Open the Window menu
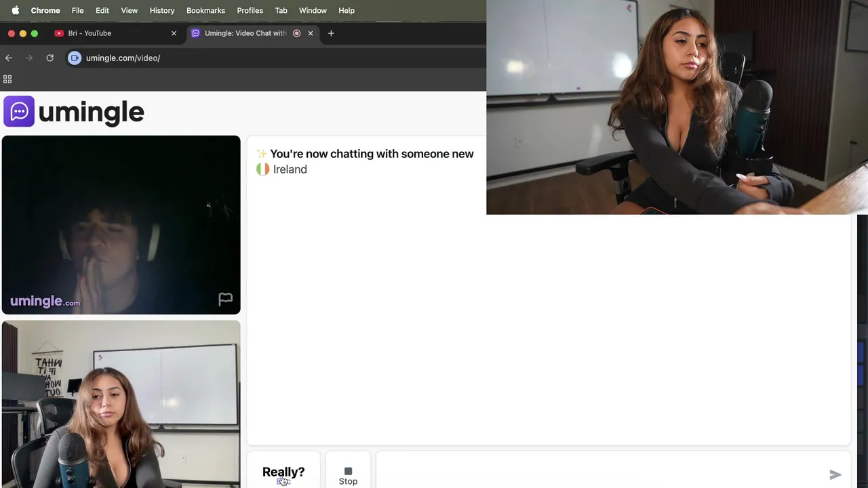 (x=313, y=10)
